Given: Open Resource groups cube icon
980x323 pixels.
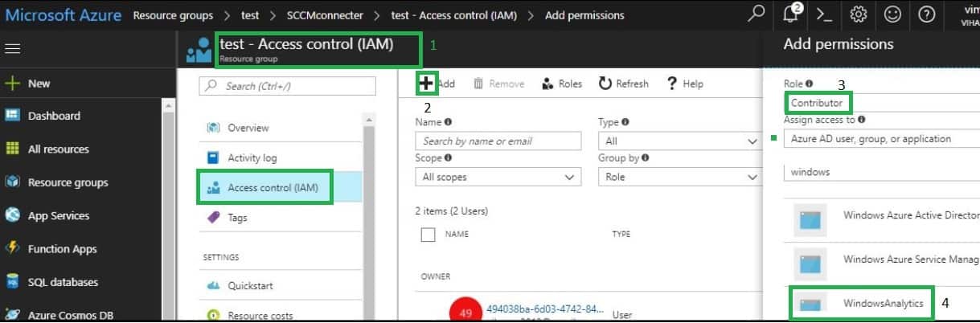Looking at the screenshot, I should (x=12, y=182).
